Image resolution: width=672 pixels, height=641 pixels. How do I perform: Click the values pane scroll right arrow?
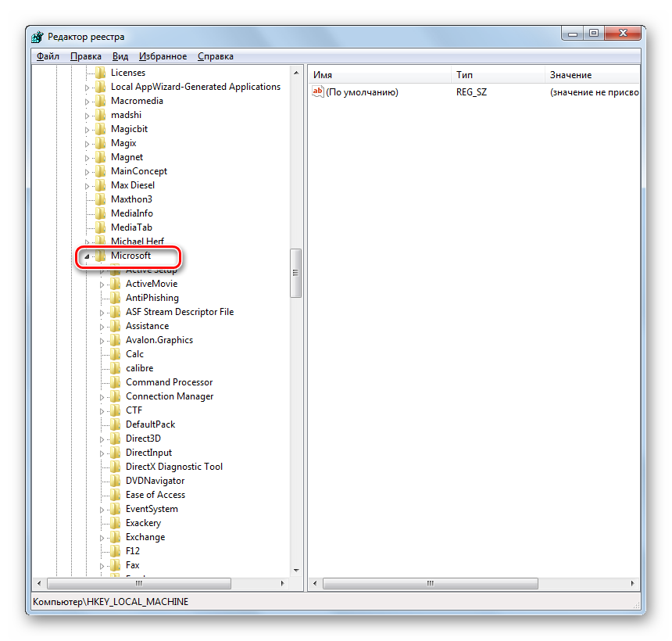click(633, 584)
